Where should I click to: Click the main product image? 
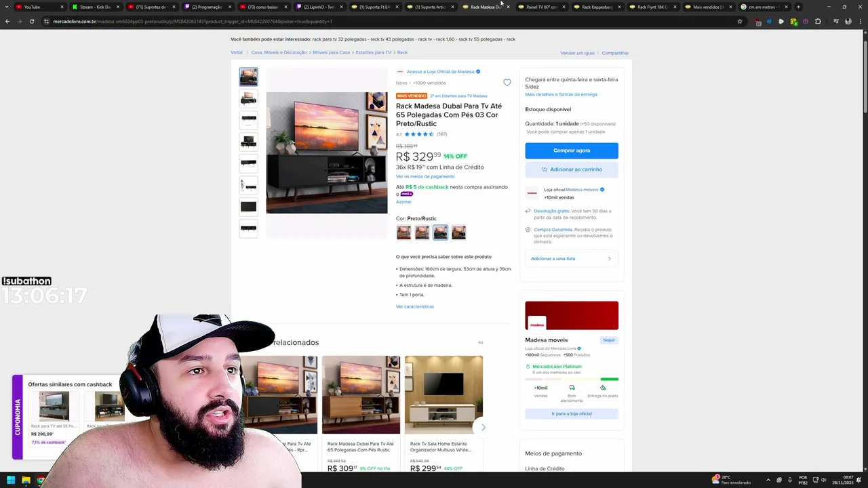tap(326, 152)
